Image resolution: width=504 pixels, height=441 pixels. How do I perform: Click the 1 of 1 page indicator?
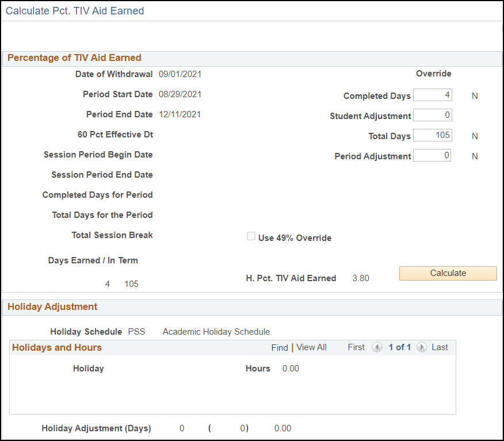[399, 347]
